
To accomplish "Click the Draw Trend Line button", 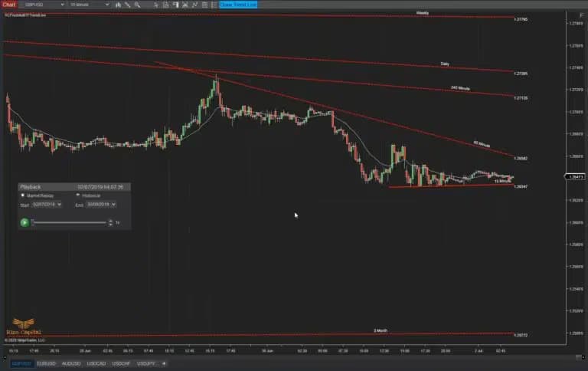I will pyautogui.click(x=239, y=5).
